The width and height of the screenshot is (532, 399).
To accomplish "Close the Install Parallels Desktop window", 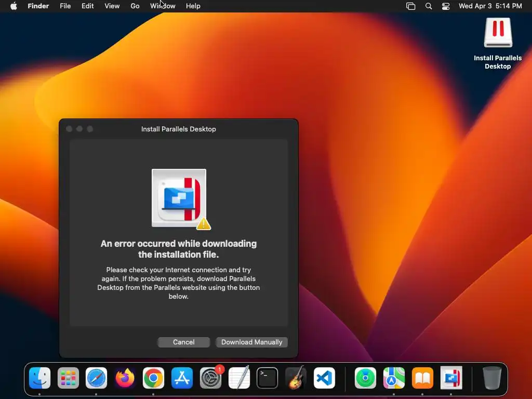I will point(69,129).
